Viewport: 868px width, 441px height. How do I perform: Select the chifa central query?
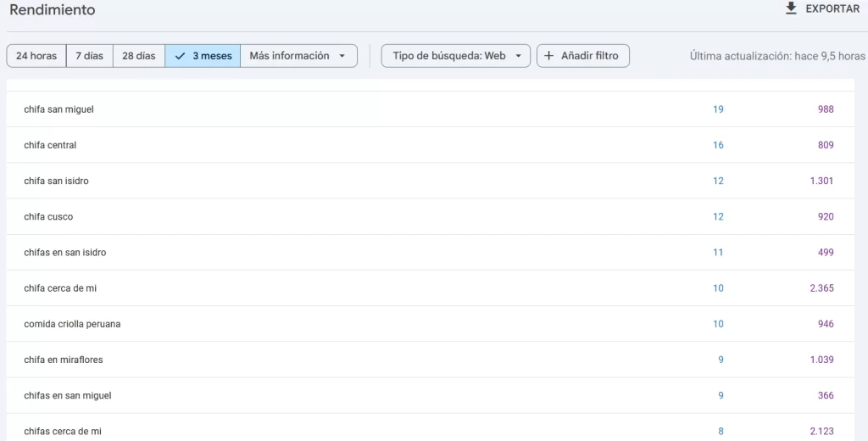click(50, 145)
